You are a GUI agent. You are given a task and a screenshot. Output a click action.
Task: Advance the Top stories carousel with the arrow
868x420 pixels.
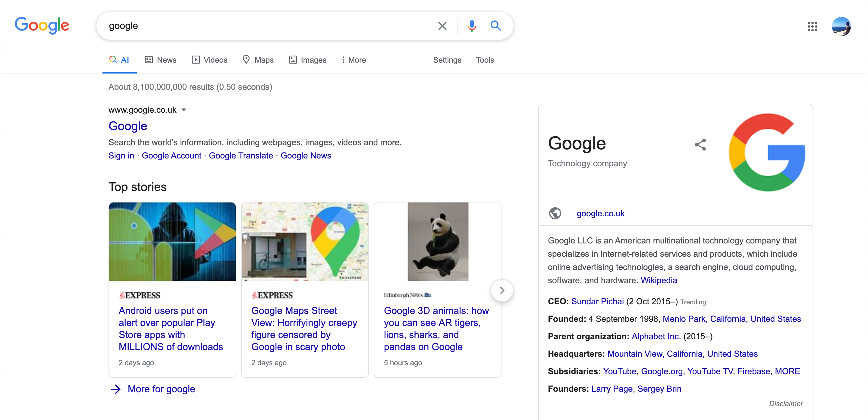pos(502,290)
